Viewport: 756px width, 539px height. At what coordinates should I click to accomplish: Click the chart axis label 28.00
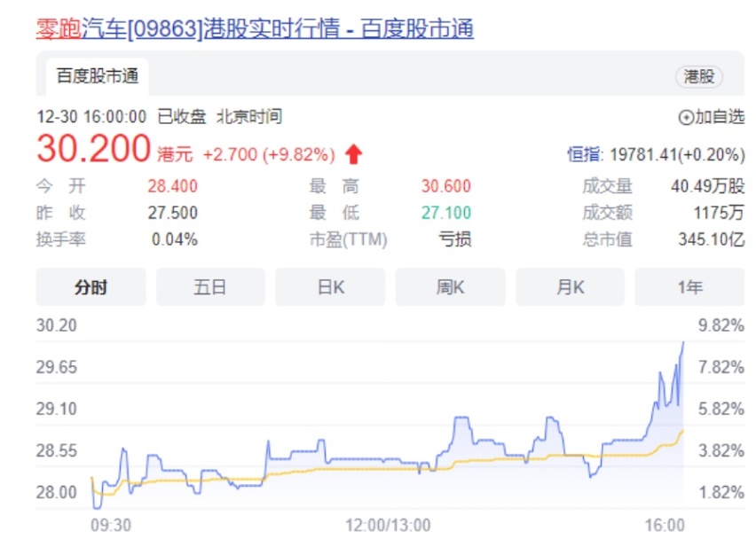(x=57, y=492)
